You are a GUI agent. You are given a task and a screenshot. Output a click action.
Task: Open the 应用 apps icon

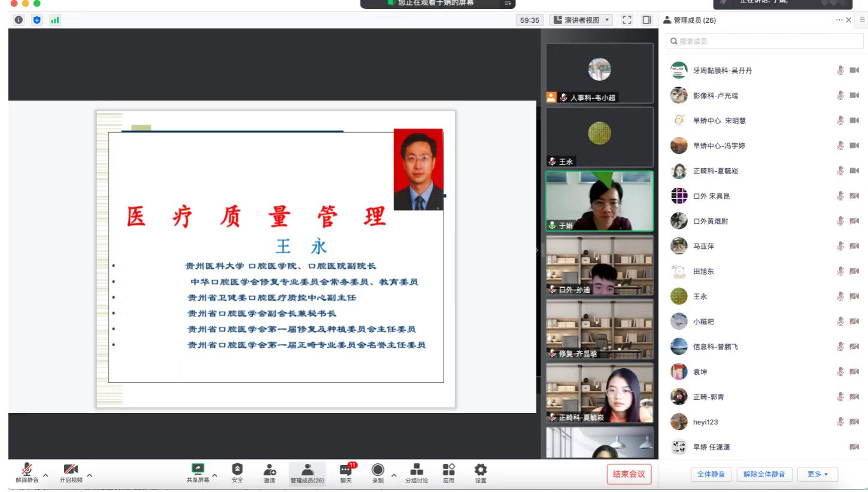(x=448, y=470)
